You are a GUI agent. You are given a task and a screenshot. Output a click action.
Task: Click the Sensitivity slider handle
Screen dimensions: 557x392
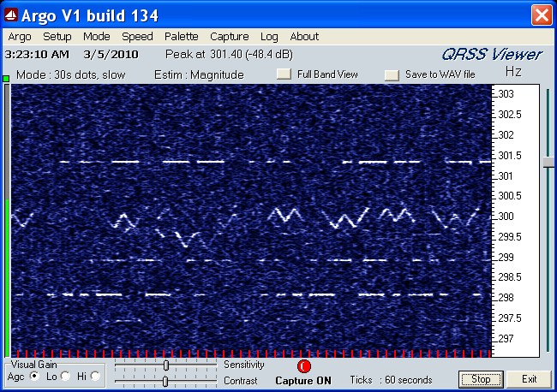click(166, 365)
